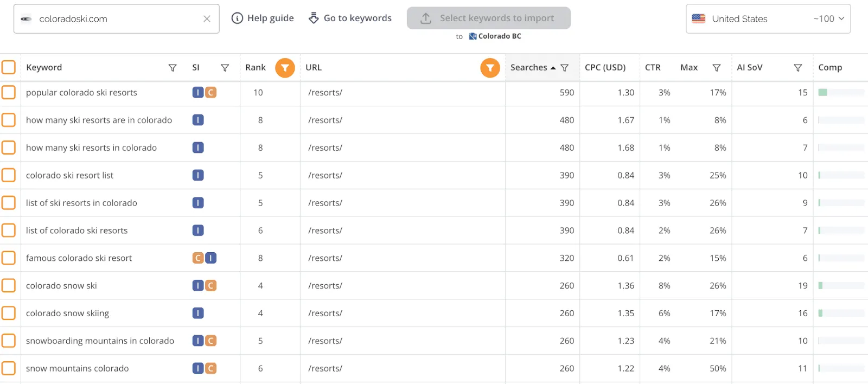Image resolution: width=868 pixels, height=384 pixels.
Task: Open the Keyword column filter
Action: [173, 68]
